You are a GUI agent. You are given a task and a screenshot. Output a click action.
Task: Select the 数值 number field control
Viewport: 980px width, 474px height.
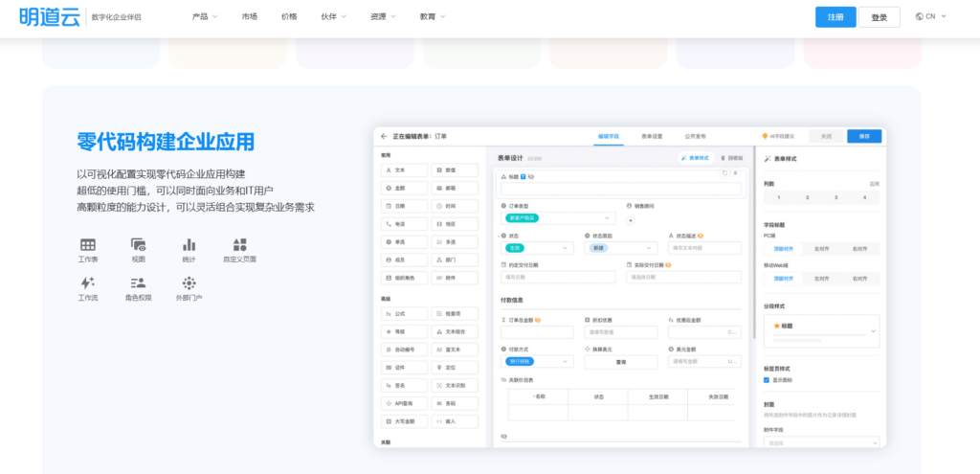455,170
